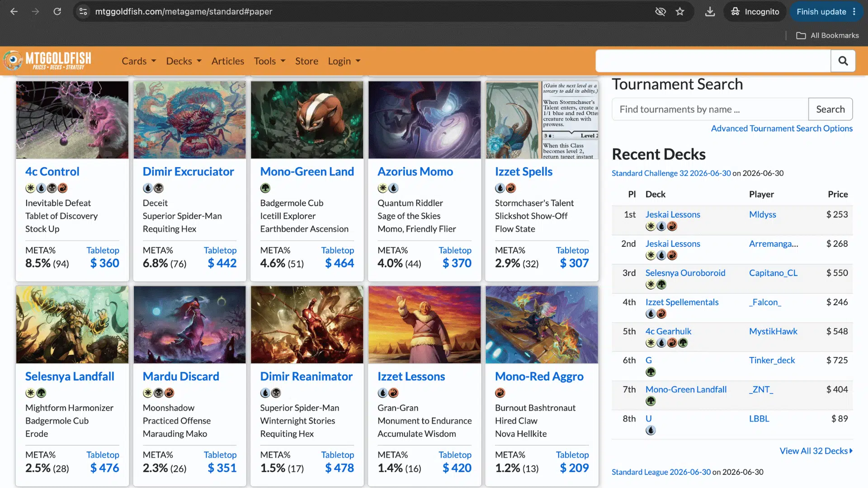Open the Mardu Discard deck title
Viewport: 868px width, 488px height.
coord(181,376)
